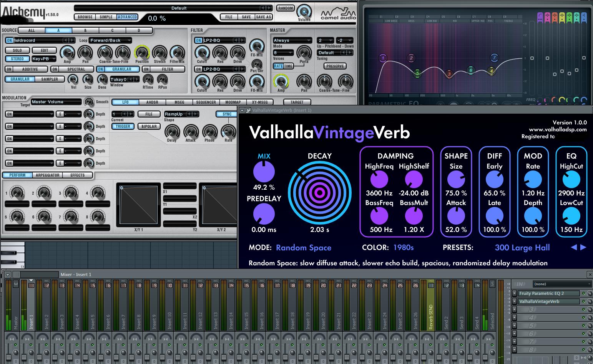Click the SAVE AS button in Alchemy
The height and width of the screenshot is (364, 593).
click(263, 17)
